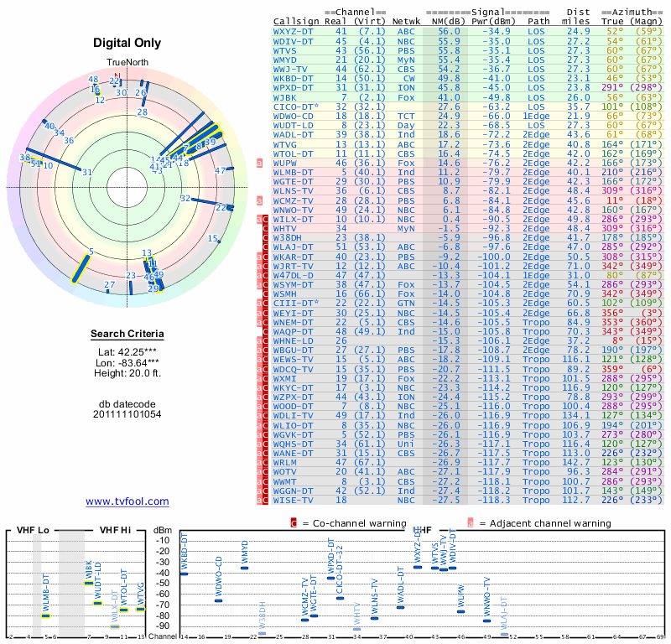Open the www.tvfool.com link

127,501
